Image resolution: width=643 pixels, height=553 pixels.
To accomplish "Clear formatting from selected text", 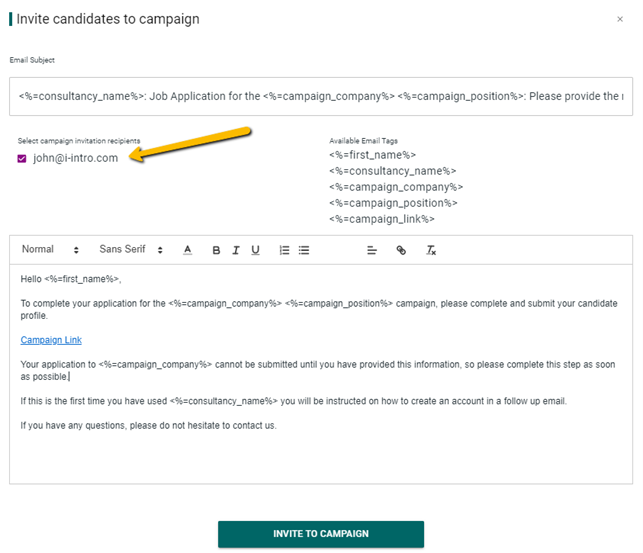I will coord(431,250).
